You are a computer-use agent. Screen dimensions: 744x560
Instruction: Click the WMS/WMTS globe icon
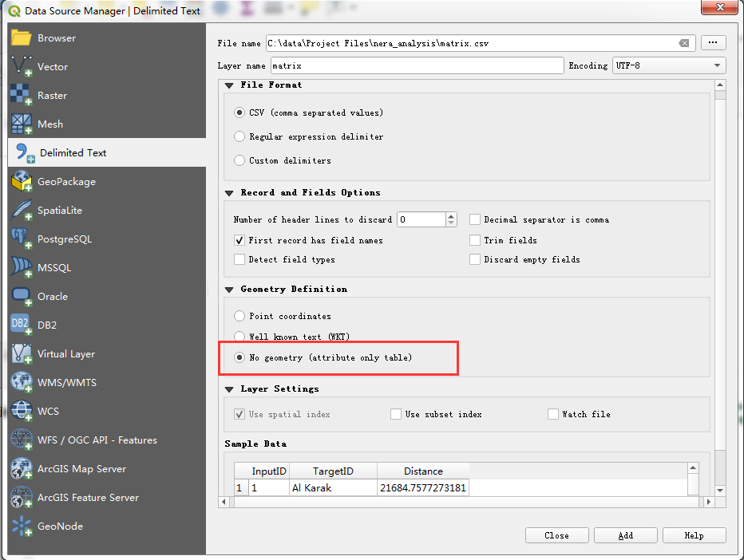click(21, 382)
